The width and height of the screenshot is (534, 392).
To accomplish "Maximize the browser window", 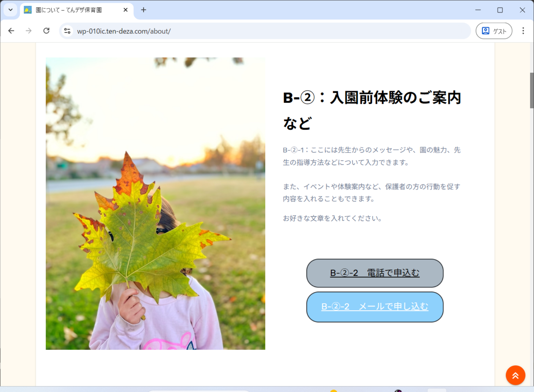I will [500, 10].
